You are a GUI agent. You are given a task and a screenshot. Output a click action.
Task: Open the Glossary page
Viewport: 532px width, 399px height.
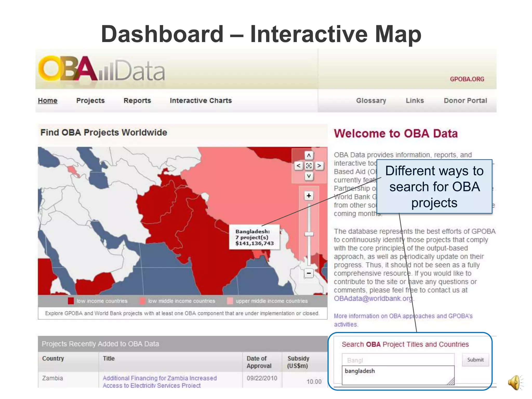[371, 101]
